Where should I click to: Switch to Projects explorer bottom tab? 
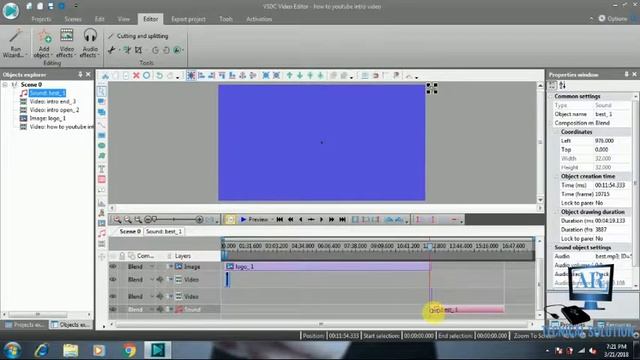coord(24,325)
